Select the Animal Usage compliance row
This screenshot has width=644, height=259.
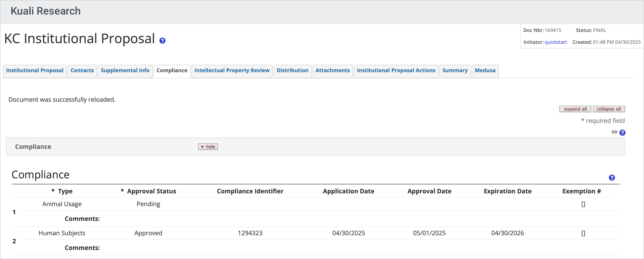(62, 204)
